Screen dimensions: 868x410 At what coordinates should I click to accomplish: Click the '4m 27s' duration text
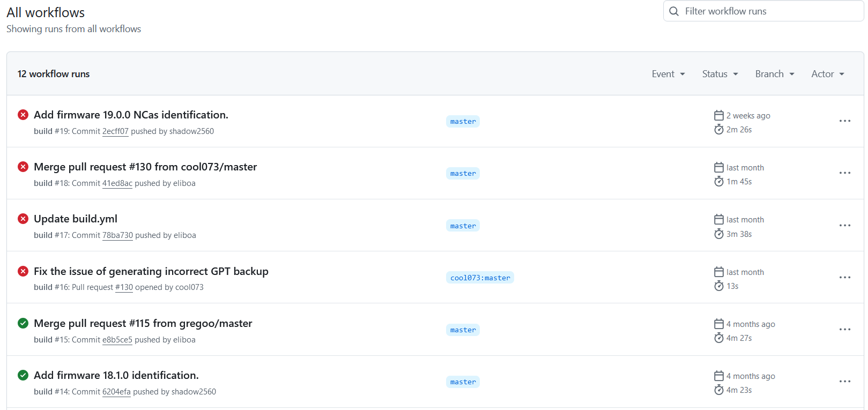coord(739,338)
